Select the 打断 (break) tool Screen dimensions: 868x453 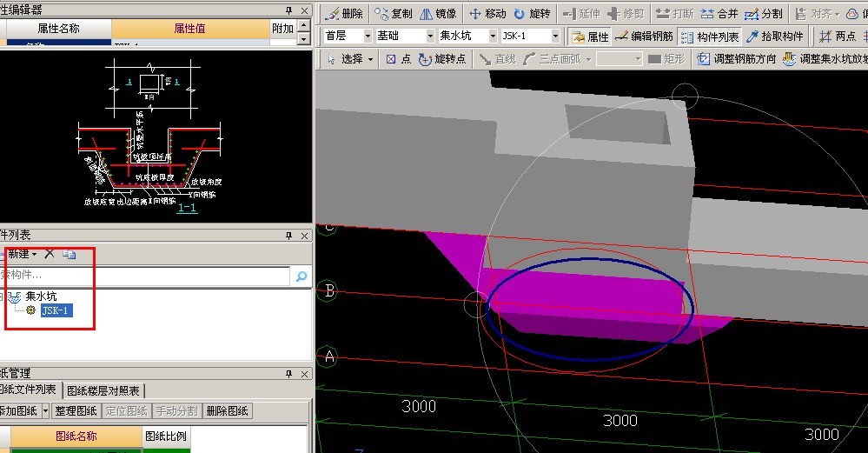(x=675, y=13)
